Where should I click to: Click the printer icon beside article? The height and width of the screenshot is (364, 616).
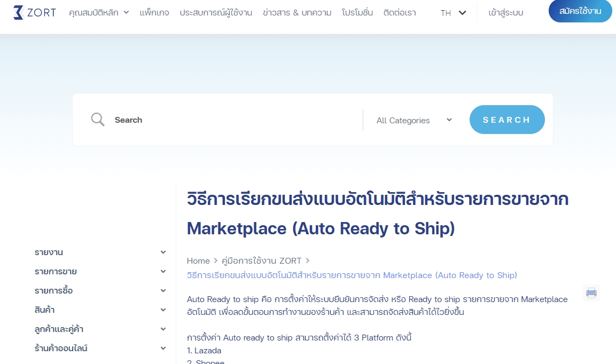pyautogui.click(x=591, y=292)
